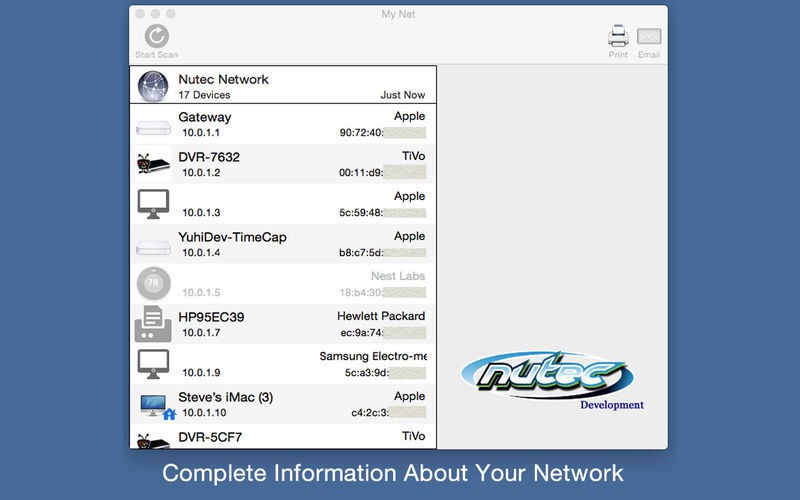Click MAC address starting 5c:59:48
This screenshot has height=500, width=800.
point(382,213)
